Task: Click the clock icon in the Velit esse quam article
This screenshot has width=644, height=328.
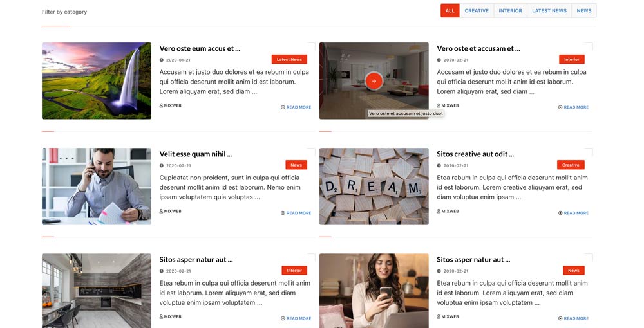Action: 162,166
